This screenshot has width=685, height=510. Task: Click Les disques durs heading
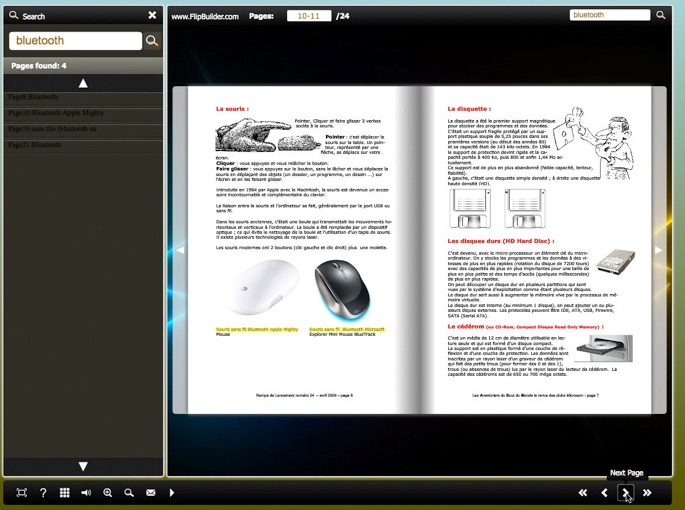[501, 241]
